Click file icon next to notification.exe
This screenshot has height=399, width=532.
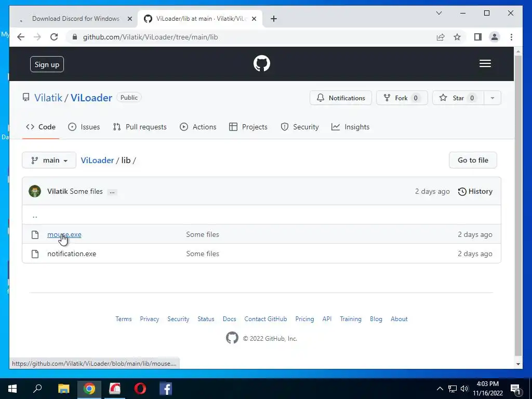coord(35,254)
